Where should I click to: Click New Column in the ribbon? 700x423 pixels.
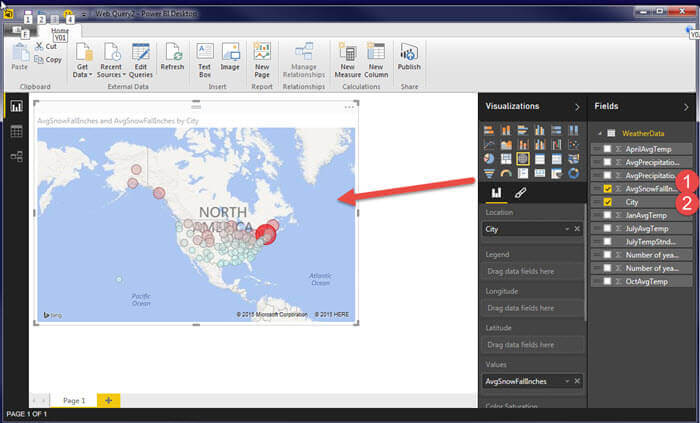(376, 60)
